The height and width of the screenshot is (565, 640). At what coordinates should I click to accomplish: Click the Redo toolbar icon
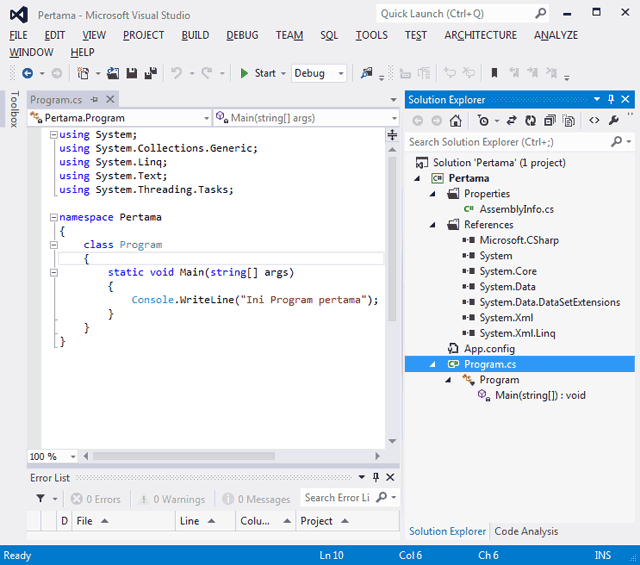(x=207, y=73)
